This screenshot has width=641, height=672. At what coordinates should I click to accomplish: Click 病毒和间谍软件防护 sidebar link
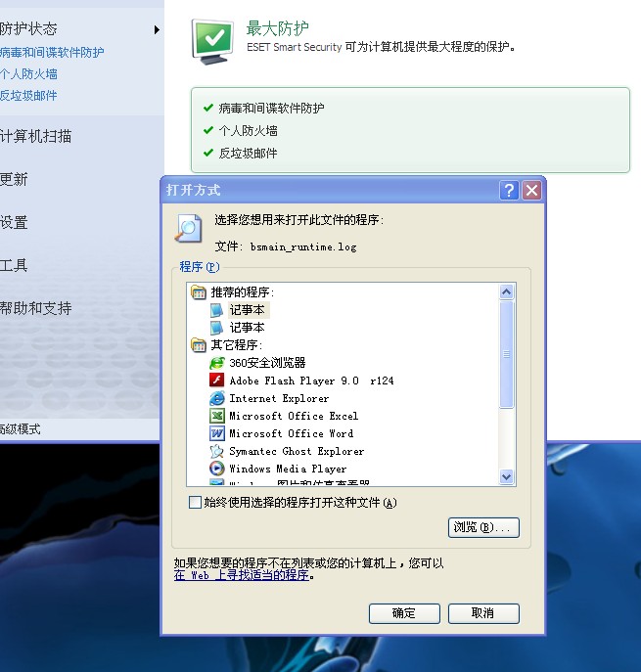[x=52, y=52]
